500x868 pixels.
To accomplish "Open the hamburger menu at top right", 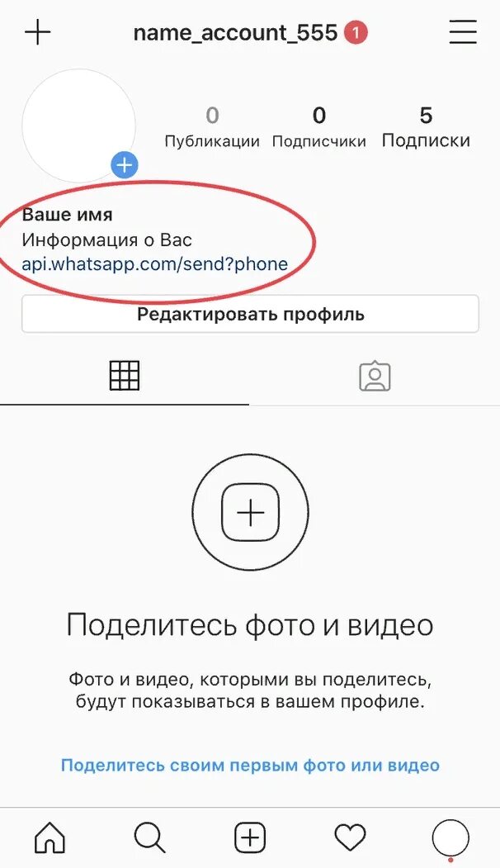I will pyautogui.click(x=463, y=32).
